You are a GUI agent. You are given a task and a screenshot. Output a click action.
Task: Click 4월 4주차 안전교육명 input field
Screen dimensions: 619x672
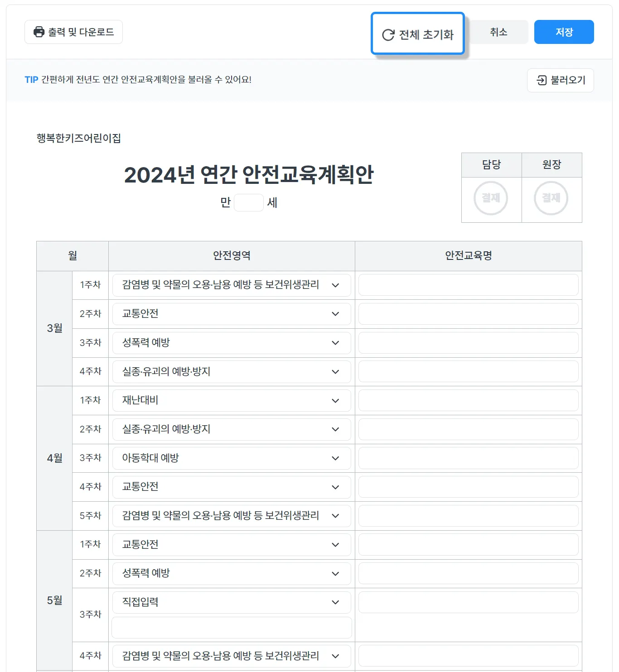tap(469, 487)
